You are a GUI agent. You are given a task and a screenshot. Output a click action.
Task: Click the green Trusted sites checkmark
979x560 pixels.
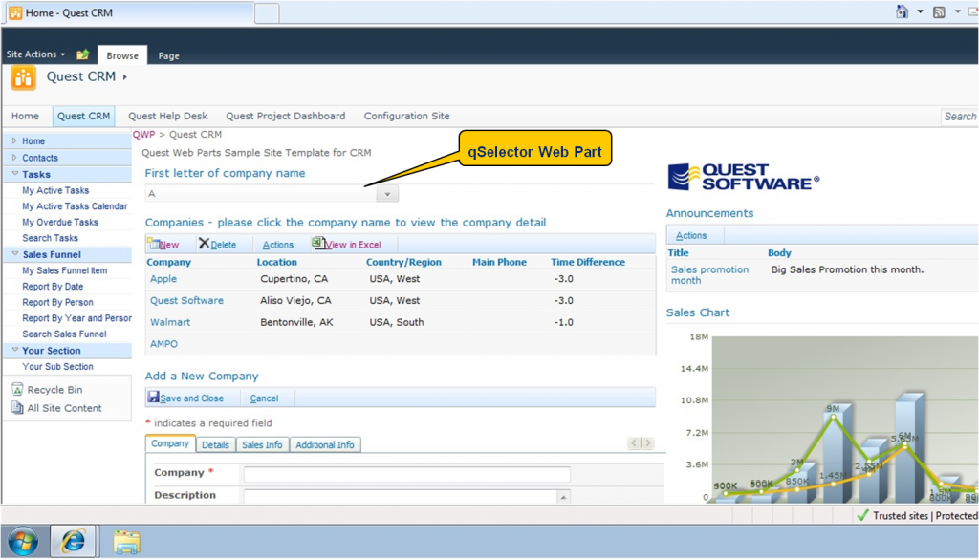(863, 515)
